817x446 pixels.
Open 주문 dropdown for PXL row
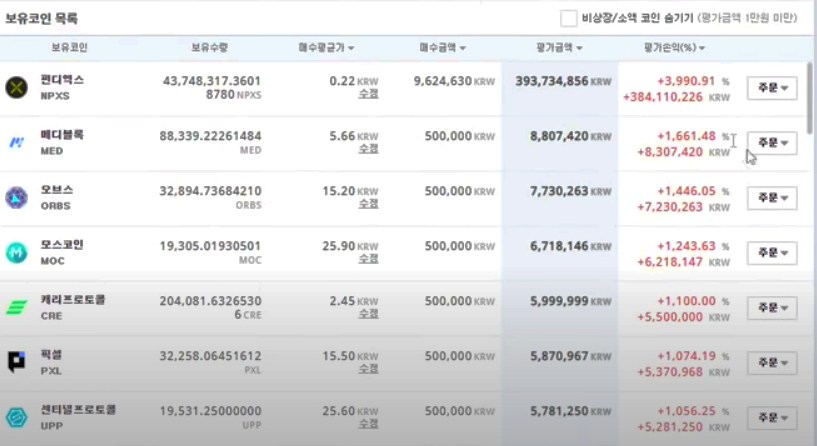tap(772, 363)
